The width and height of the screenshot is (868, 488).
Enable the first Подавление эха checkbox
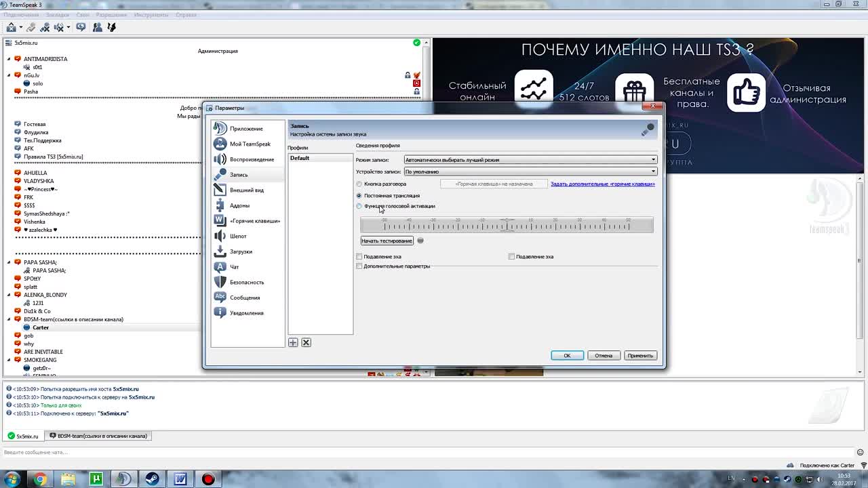[359, 257]
